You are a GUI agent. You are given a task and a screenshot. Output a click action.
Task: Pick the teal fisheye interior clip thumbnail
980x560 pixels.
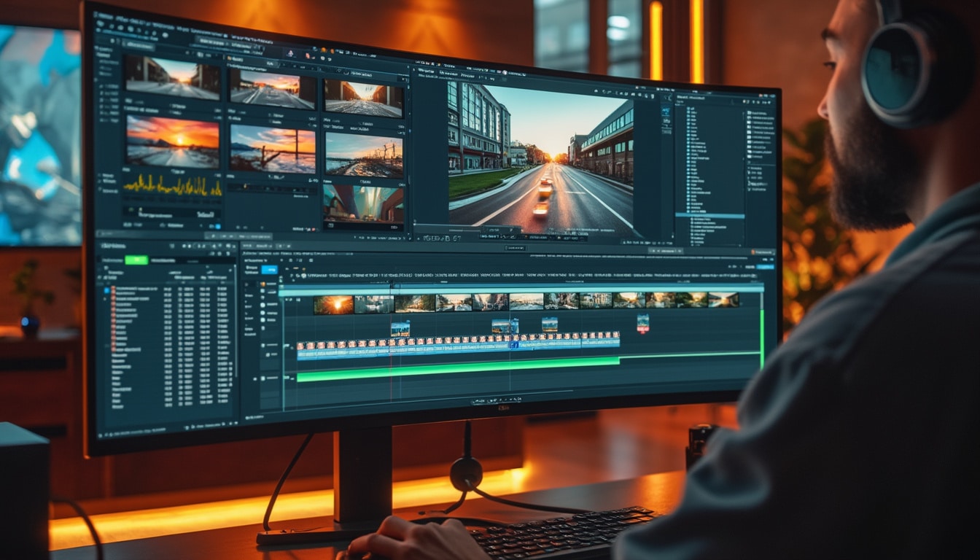point(363,207)
